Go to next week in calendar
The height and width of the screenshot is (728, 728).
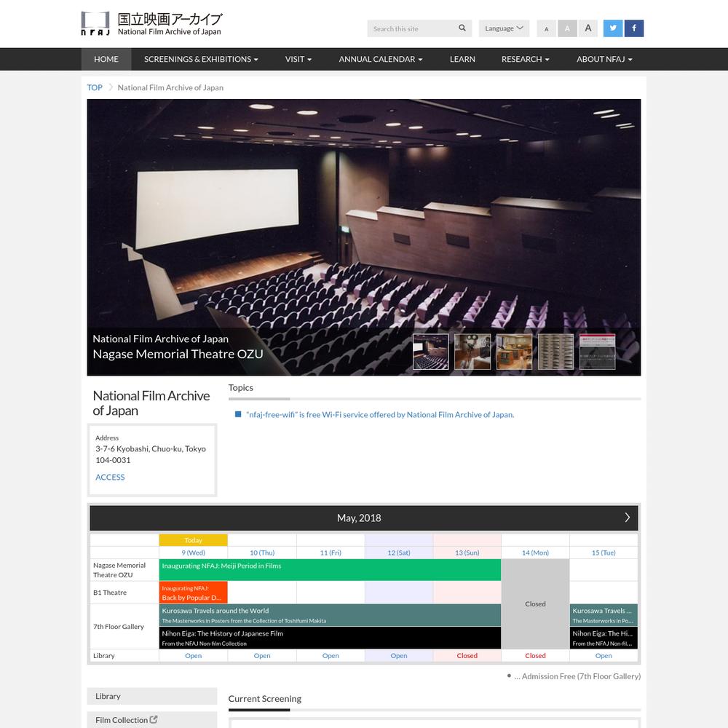point(627,518)
